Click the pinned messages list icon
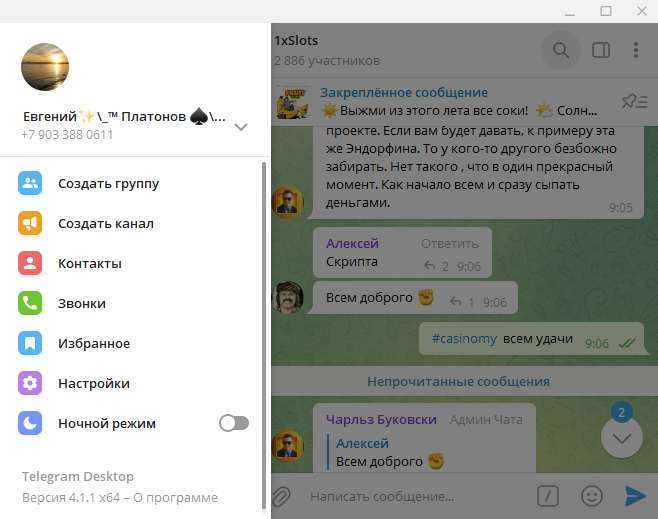 [x=634, y=101]
